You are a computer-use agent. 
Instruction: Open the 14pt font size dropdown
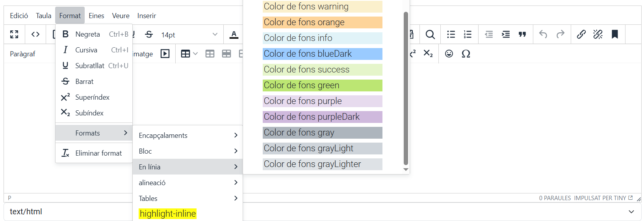[189, 35]
